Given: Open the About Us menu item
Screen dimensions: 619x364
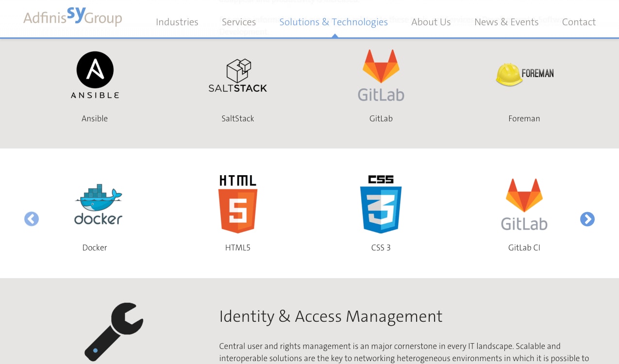Looking at the screenshot, I should [431, 22].
